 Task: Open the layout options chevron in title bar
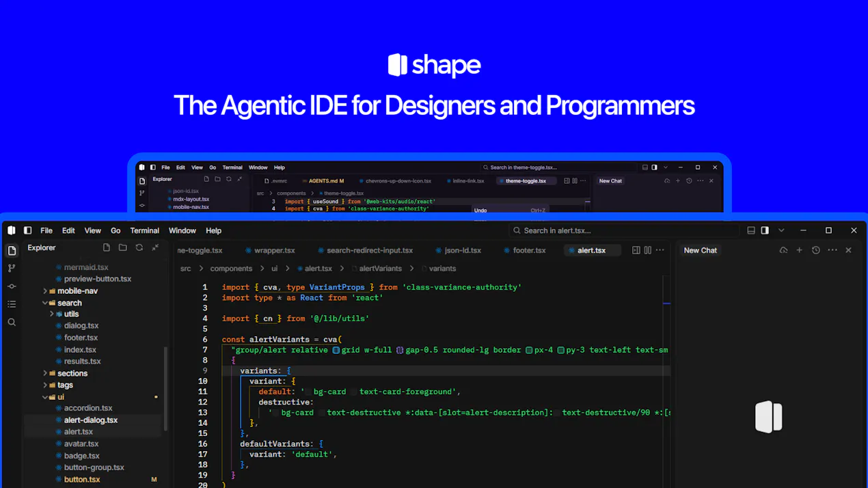pyautogui.click(x=781, y=231)
